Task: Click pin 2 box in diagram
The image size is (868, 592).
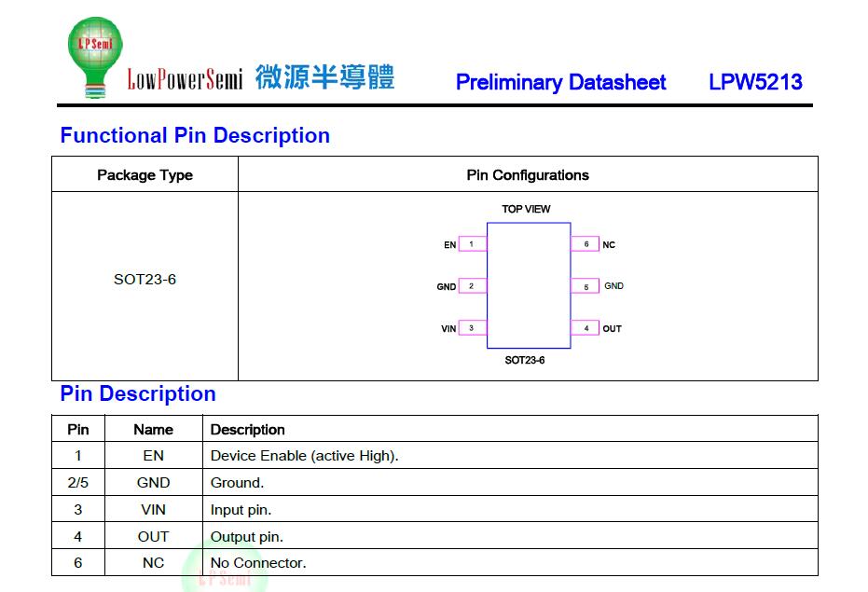Action: point(472,286)
